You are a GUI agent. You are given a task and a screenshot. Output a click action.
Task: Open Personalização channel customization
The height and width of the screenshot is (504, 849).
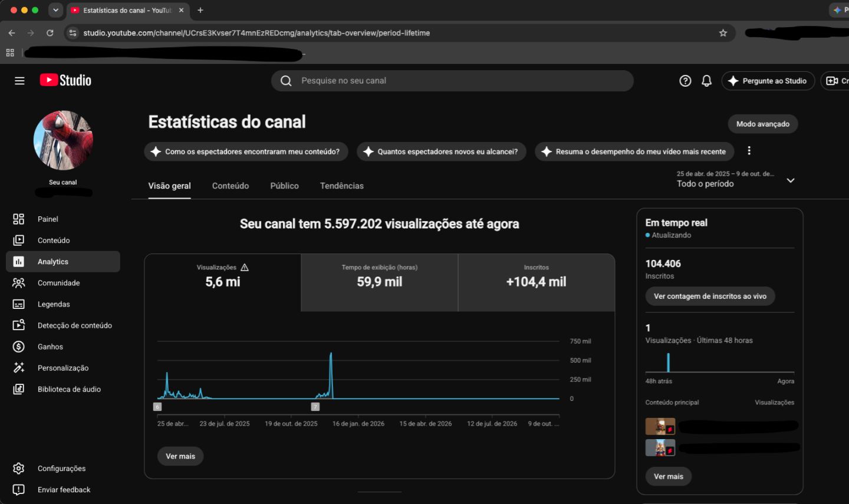point(63,368)
